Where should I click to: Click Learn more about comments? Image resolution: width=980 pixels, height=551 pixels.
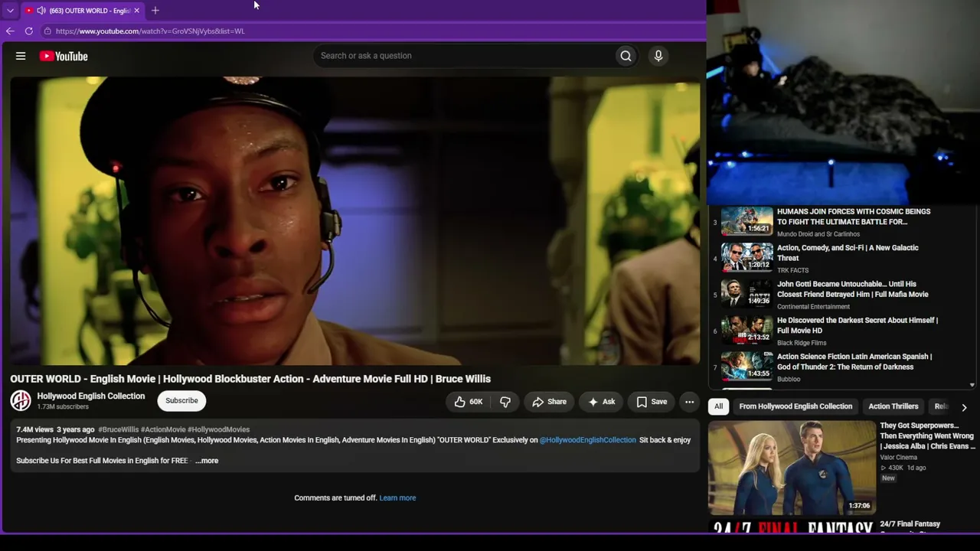click(x=397, y=498)
